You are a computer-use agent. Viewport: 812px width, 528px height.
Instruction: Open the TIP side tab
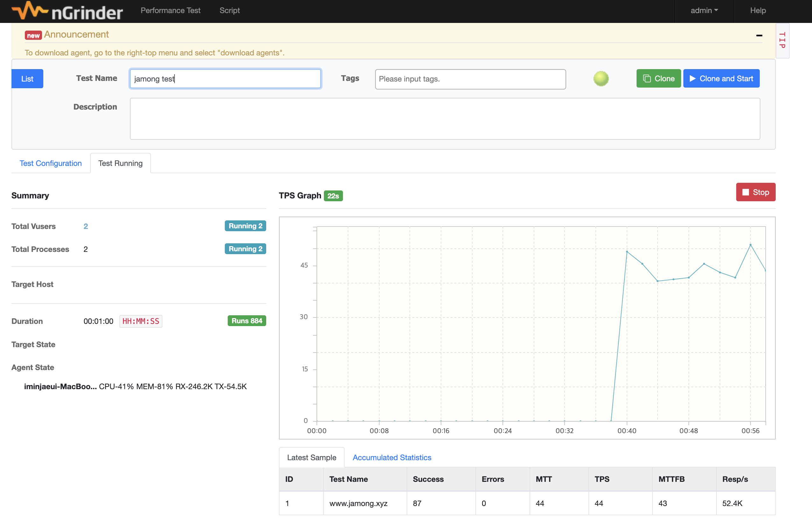pyautogui.click(x=782, y=41)
